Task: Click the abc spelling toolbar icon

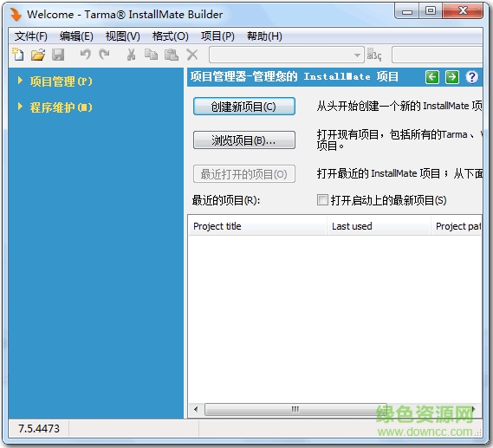Action: [x=374, y=55]
